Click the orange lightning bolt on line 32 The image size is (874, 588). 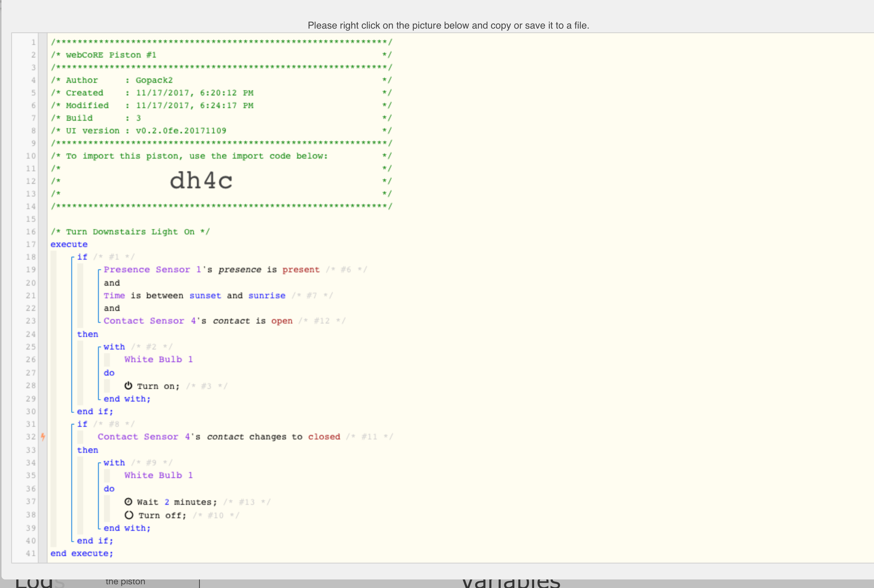pyautogui.click(x=43, y=436)
